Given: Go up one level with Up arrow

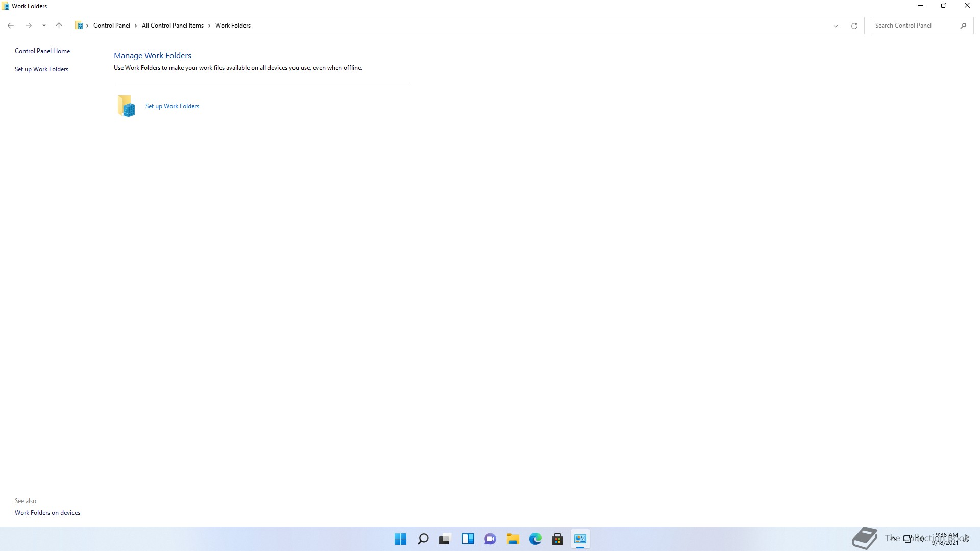Looking at the screenshot, I should tap(59, 26).
